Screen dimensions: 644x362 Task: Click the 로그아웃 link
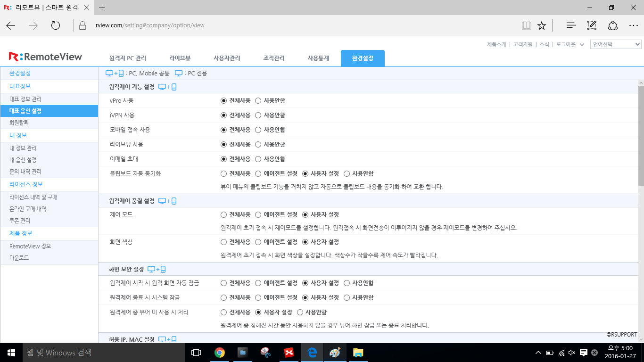(x=566, y=44)
